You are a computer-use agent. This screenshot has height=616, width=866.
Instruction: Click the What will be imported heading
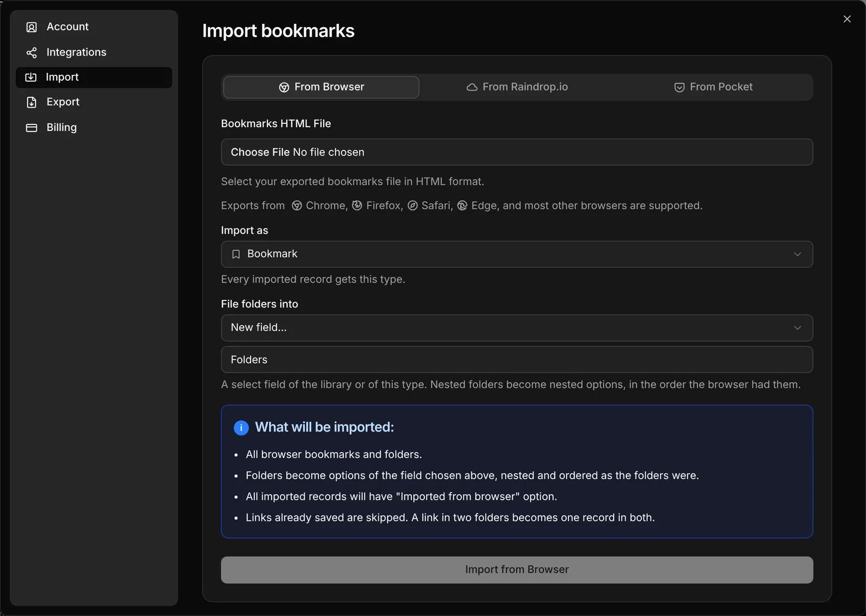324,428
